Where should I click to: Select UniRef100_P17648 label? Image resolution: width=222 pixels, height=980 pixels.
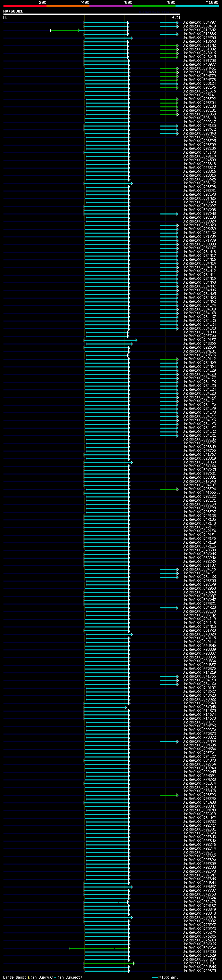(199, 481)
